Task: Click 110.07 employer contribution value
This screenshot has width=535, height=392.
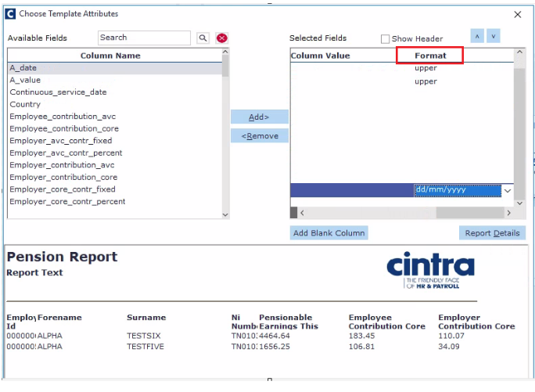Action: point(451,336)
